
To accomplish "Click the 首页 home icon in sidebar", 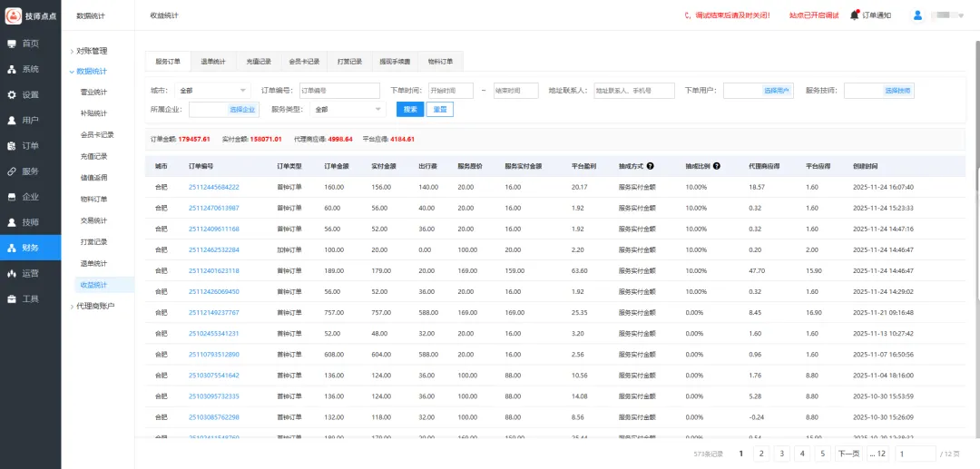I will click(x=12, y=44).
